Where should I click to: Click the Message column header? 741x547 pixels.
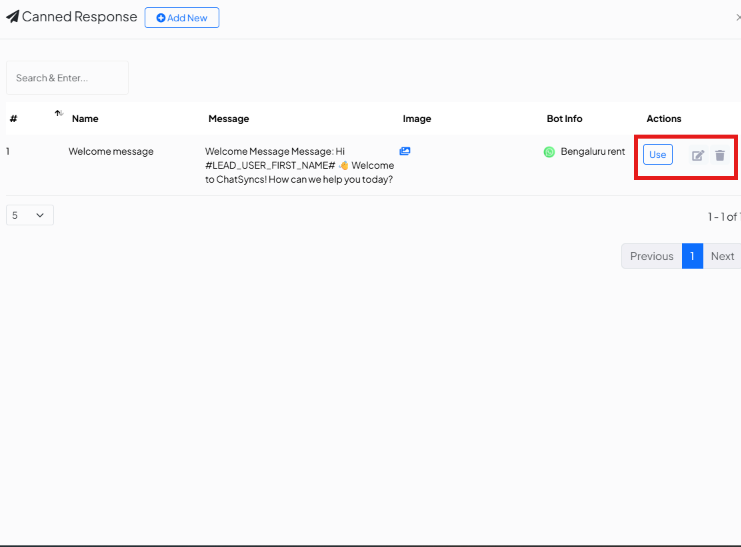click(x=229, y=119)
